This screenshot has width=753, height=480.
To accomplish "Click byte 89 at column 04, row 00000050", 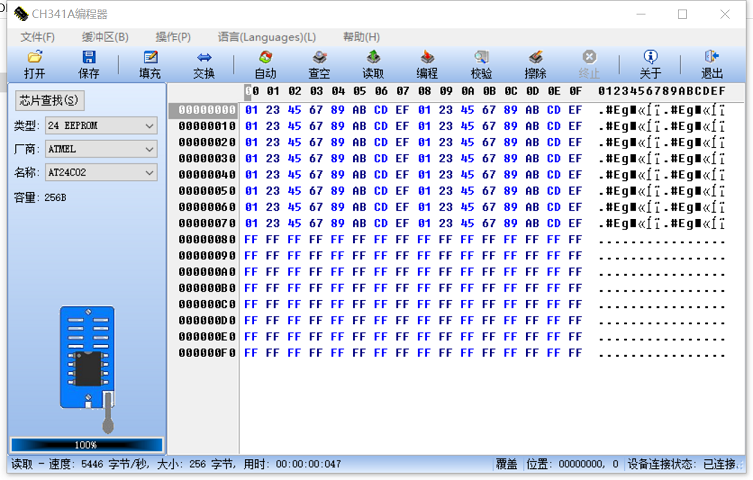I will click(338, 191).
